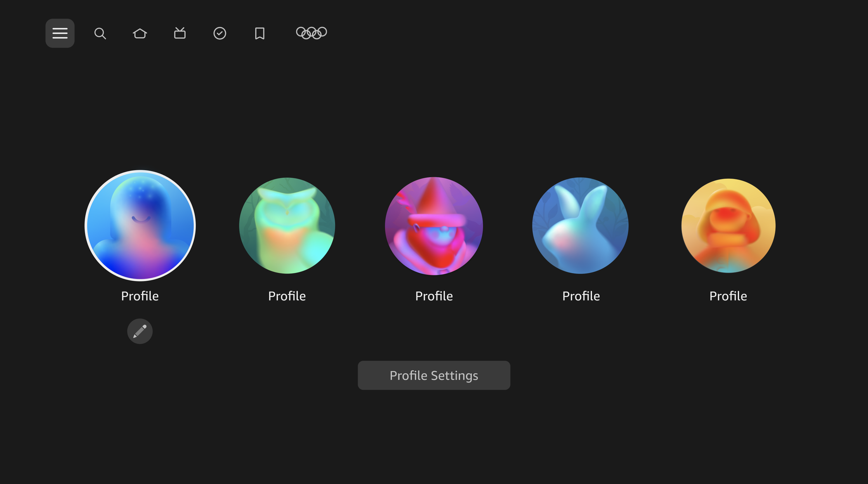The image size is (868, 484).
Task: Open the Live TV icon
Action: [x=180, y=33]
